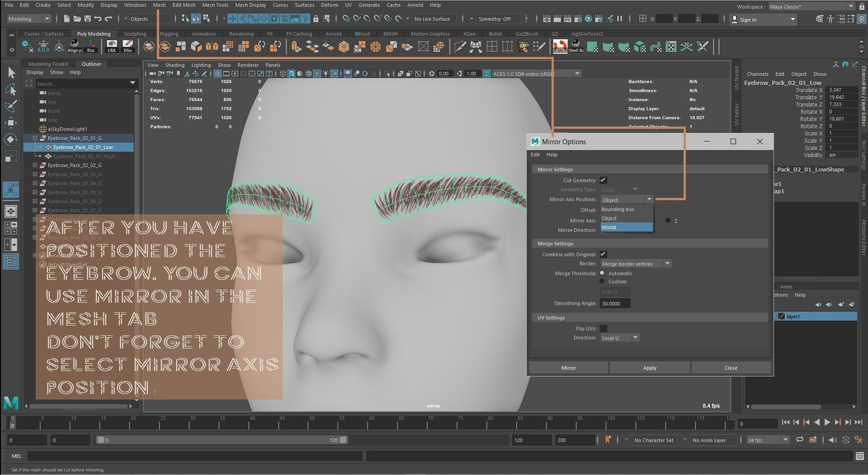Viewport: 868px width, 475px height.
Task: Click the RizomUV RIZB shelf icon
Action: tap(560, 46)
